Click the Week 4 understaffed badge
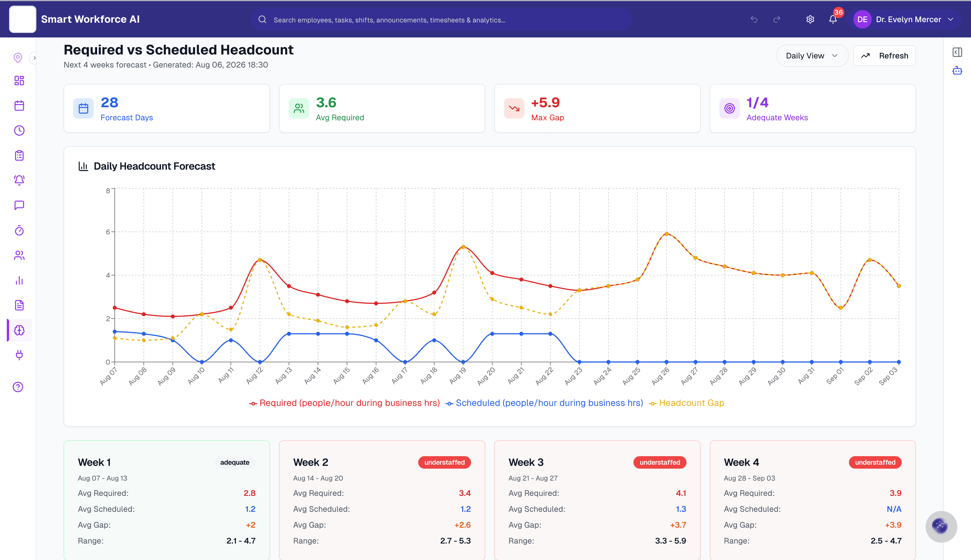Screen dimensions: 971x560 pos(875,462)
